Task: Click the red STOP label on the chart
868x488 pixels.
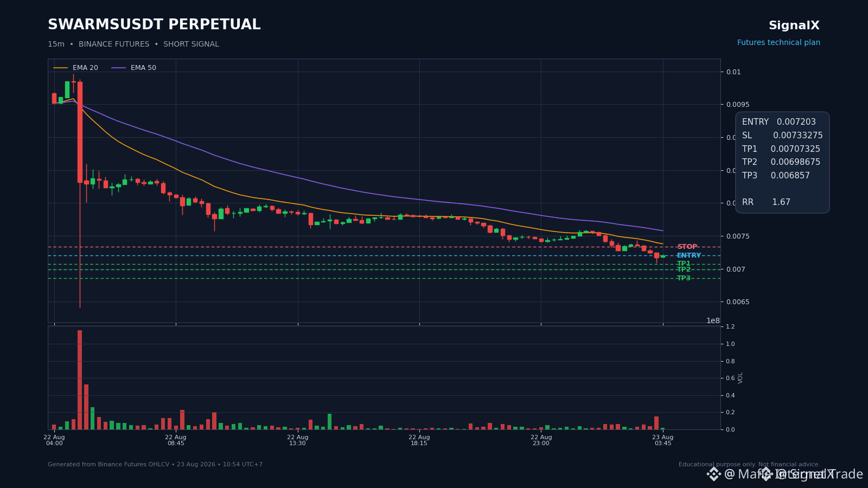Action: [x=687, y=247]
